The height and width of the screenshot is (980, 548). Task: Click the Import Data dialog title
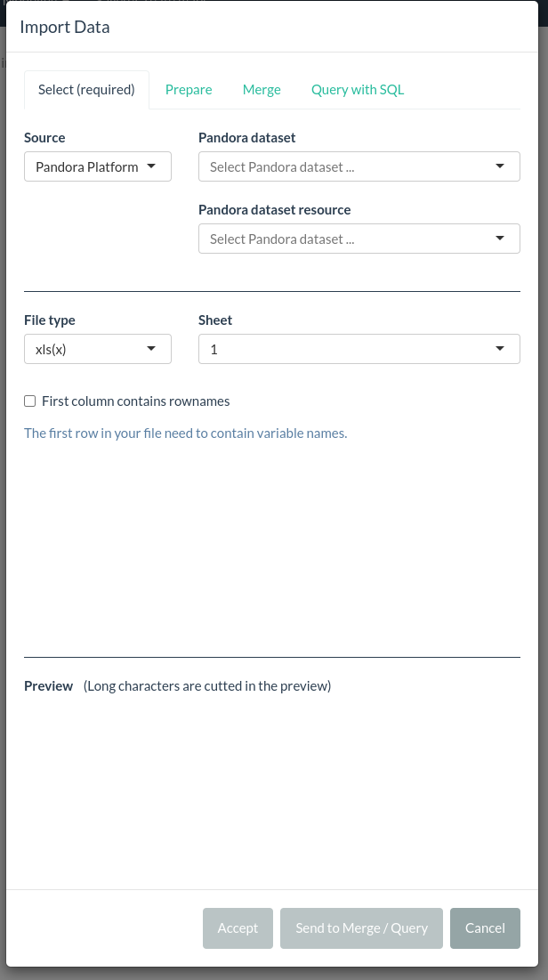pos(64,27)
